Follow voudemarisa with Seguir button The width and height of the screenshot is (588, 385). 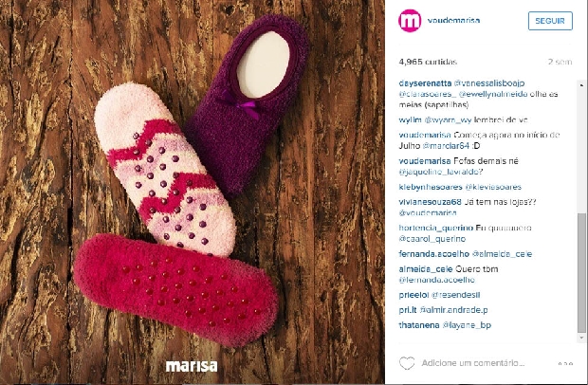pos(550,21)
